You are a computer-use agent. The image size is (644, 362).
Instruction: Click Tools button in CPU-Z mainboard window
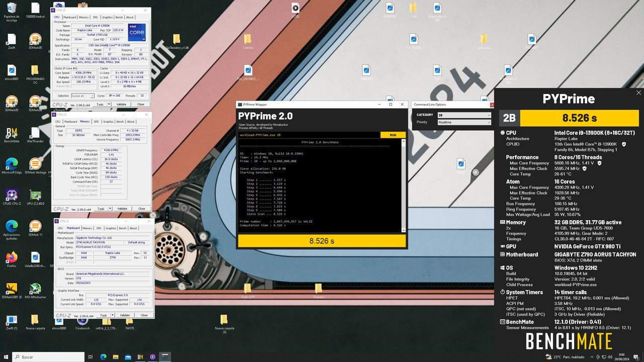(x=103, y=315)
